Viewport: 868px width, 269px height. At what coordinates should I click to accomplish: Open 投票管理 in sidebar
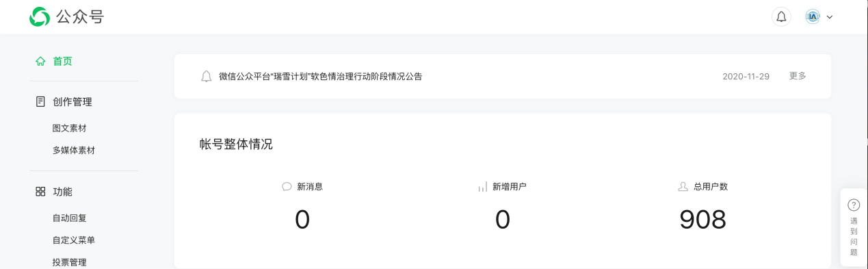70,261
